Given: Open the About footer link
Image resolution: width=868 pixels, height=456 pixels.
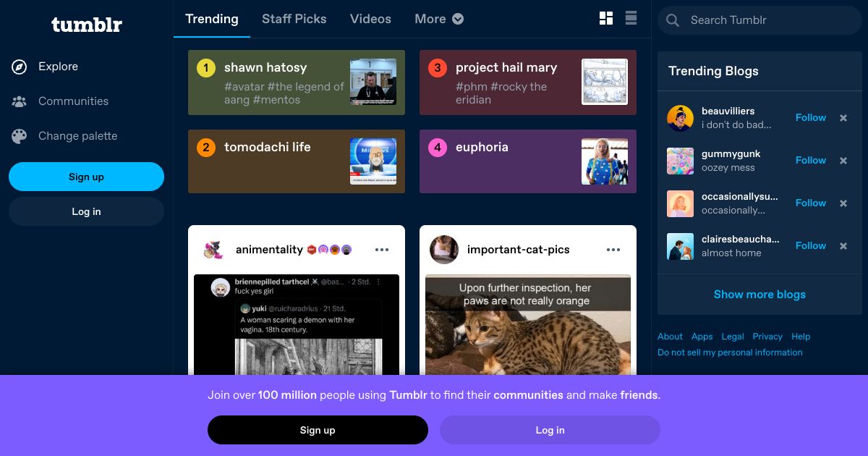Looking at the screenshot, I should (x=670, y=337).
